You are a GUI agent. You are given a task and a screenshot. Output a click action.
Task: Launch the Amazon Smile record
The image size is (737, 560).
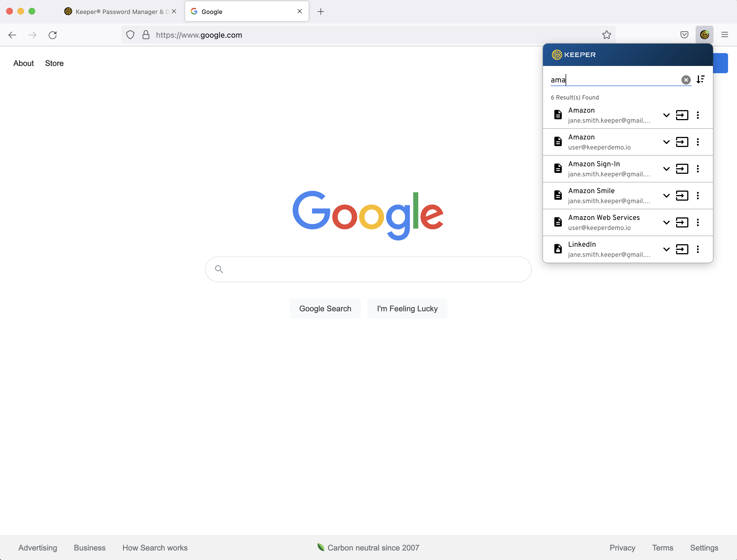(x=682, y=196)
